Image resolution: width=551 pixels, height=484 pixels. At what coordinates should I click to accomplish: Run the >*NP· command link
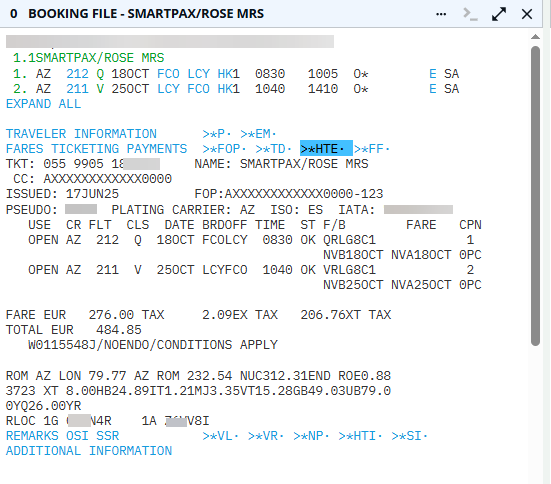[x=311, y=436]
